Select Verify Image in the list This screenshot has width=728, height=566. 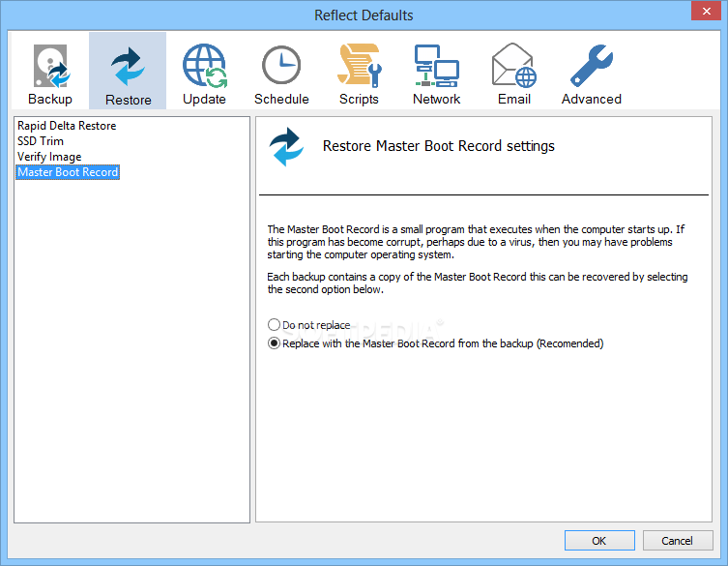[x=49, y=157]
